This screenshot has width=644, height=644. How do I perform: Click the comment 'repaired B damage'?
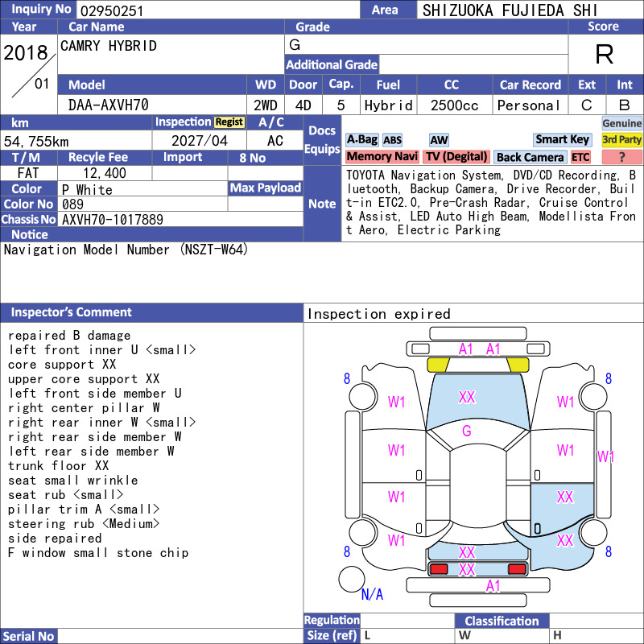click(x=69, y=336)
